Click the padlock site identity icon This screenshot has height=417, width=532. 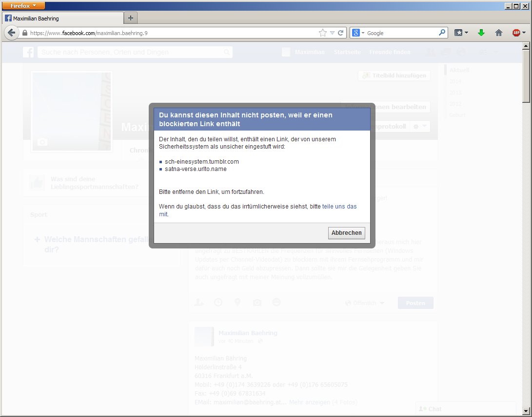coord(25,33)
